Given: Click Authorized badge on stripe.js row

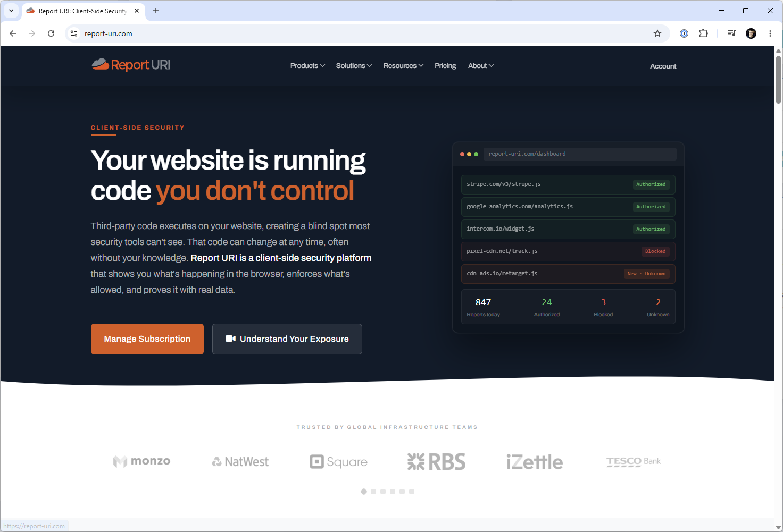Looking at the screenshot, I should (x=651, y=184).
